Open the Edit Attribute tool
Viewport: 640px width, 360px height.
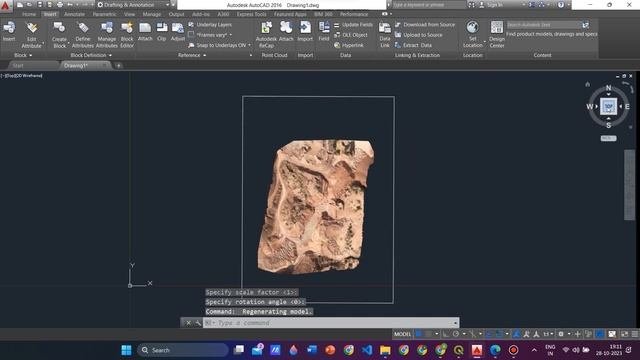tap(31, 35)
